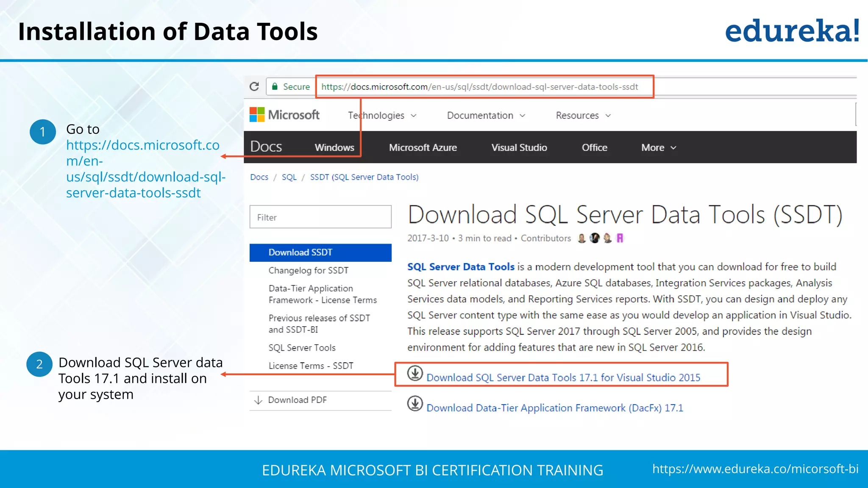The image size is (868, 488).
Task: Select Microsoft Azure in Docs navigation
Action: [x=423, y=148]
